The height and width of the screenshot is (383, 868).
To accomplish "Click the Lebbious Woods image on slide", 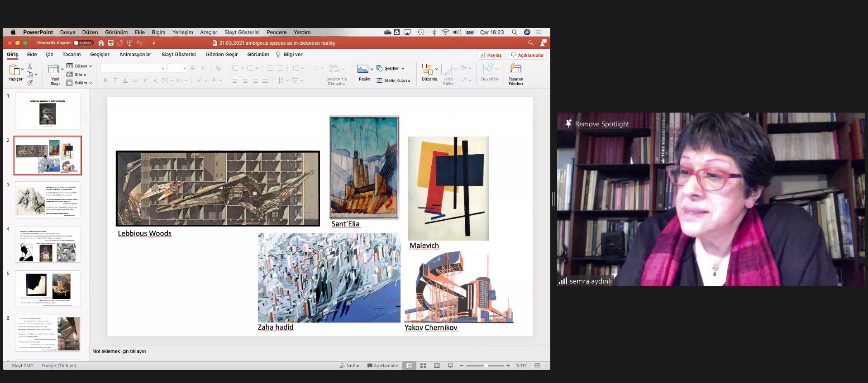I will 218,188.
